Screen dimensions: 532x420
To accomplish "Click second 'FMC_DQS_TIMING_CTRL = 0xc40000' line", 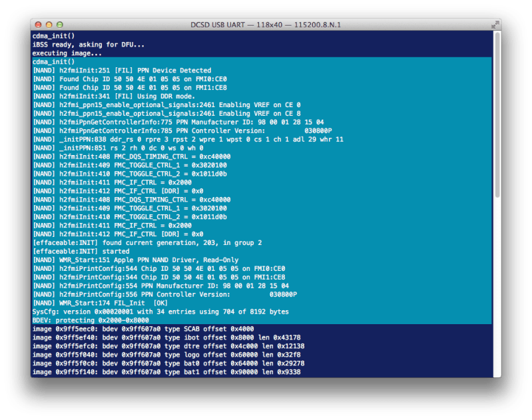I will pos(131,200).
